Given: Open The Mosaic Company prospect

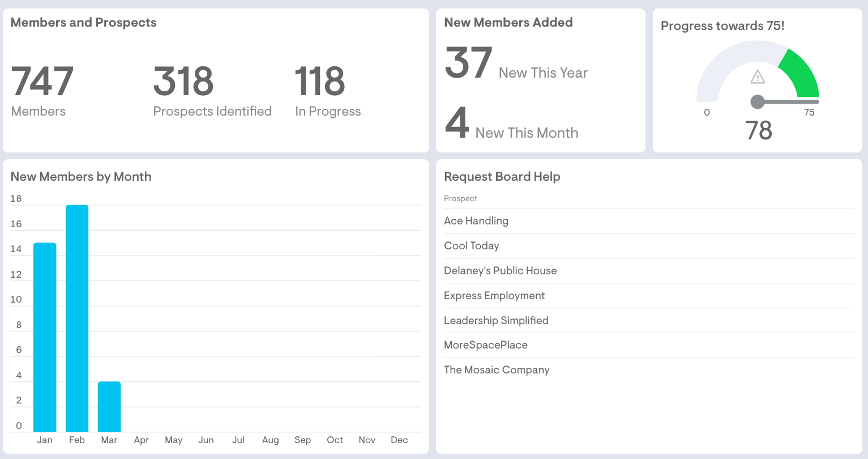Looking at the screenshot, I should point(497,370).
